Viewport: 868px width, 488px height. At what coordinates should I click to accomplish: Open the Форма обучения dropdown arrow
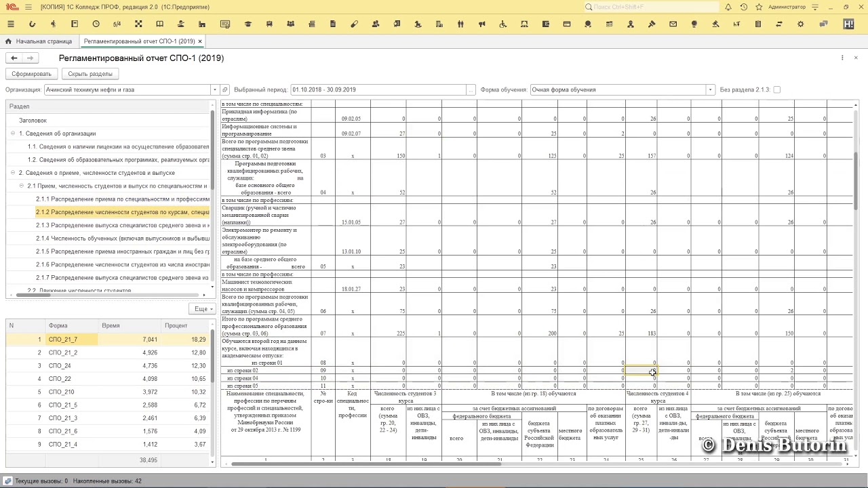[x=710, y=89]
